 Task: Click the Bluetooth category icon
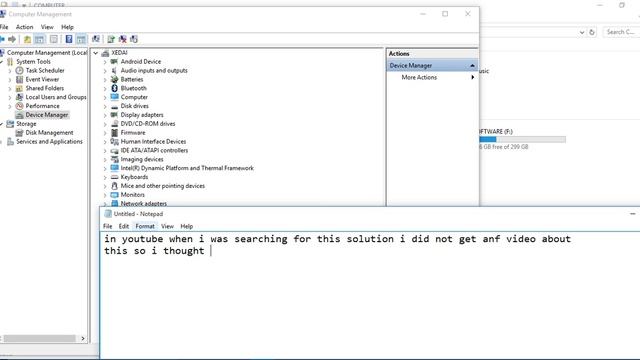click(x=114, y=88)
